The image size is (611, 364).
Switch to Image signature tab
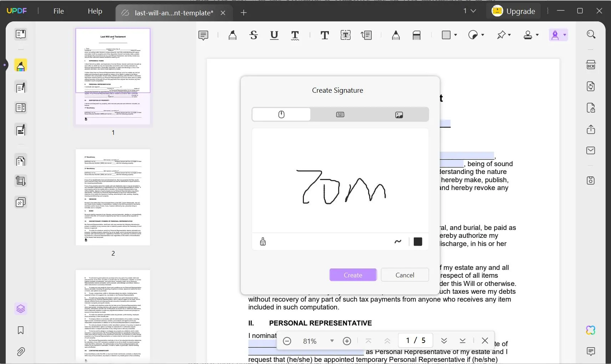tap(399, 114)
